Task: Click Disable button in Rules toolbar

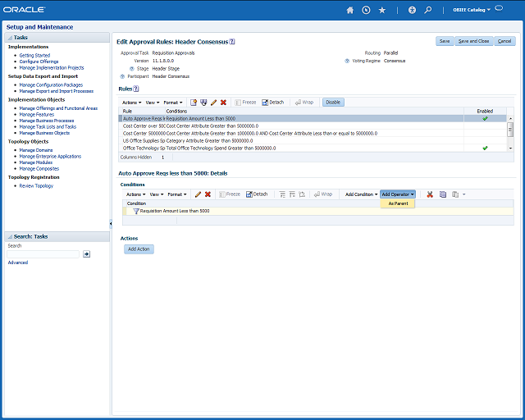Action: click(333, 103)
